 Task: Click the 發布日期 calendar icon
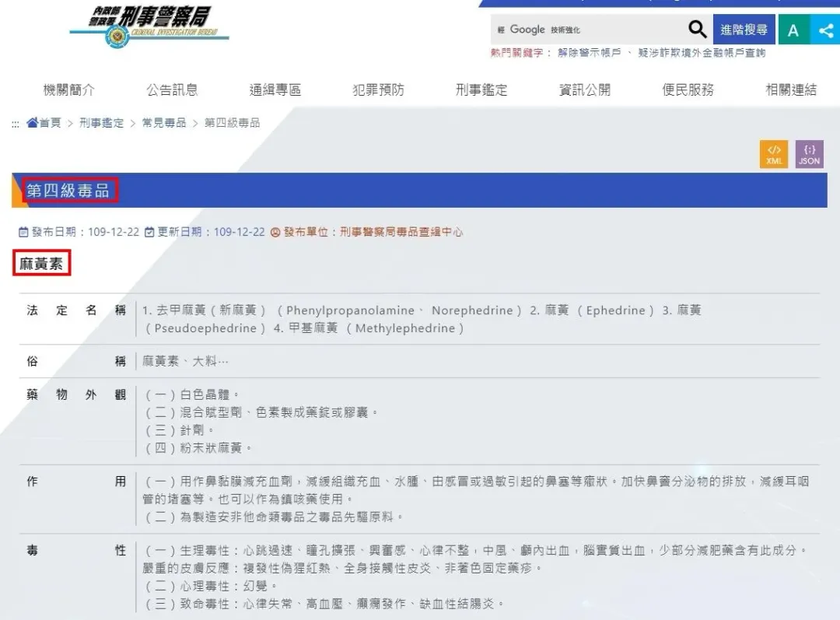click(23, 232)
